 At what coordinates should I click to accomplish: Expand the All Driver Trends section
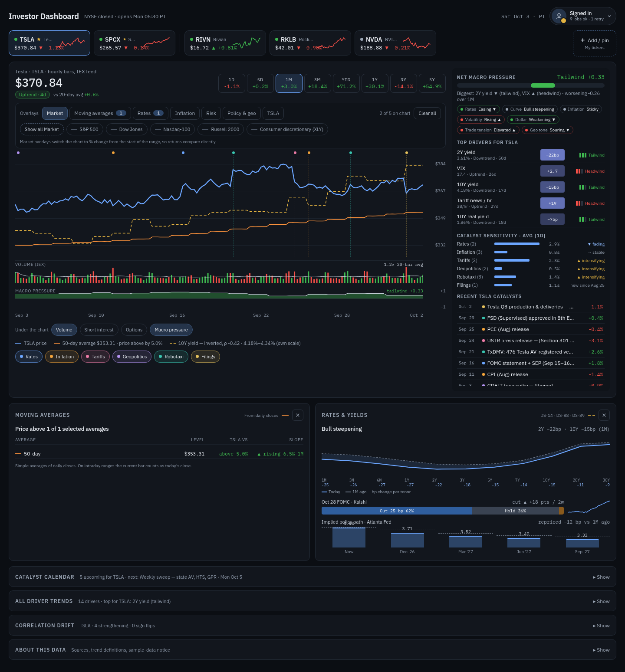point(601,601)
